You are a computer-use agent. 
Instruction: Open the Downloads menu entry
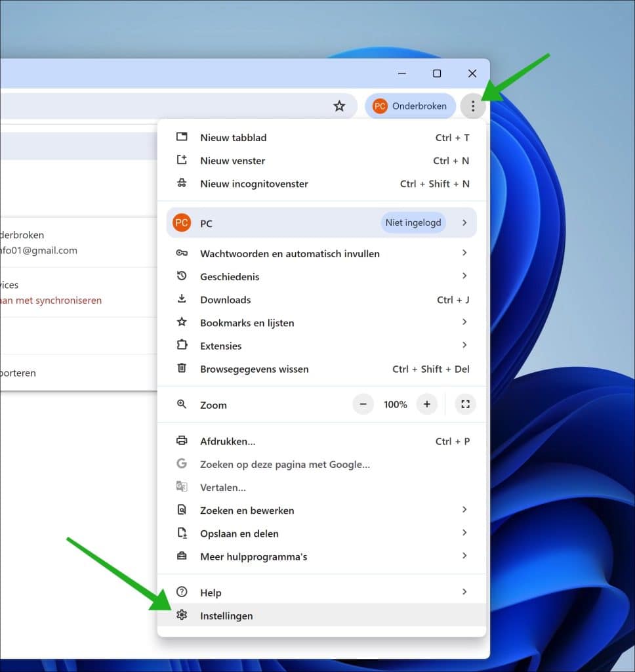click(322, 299)
